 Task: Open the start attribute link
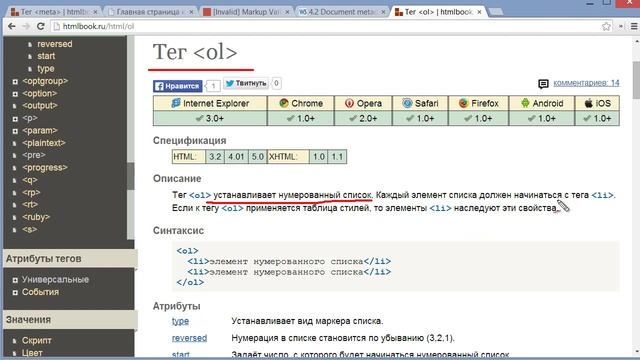click(x=181, y=354)
